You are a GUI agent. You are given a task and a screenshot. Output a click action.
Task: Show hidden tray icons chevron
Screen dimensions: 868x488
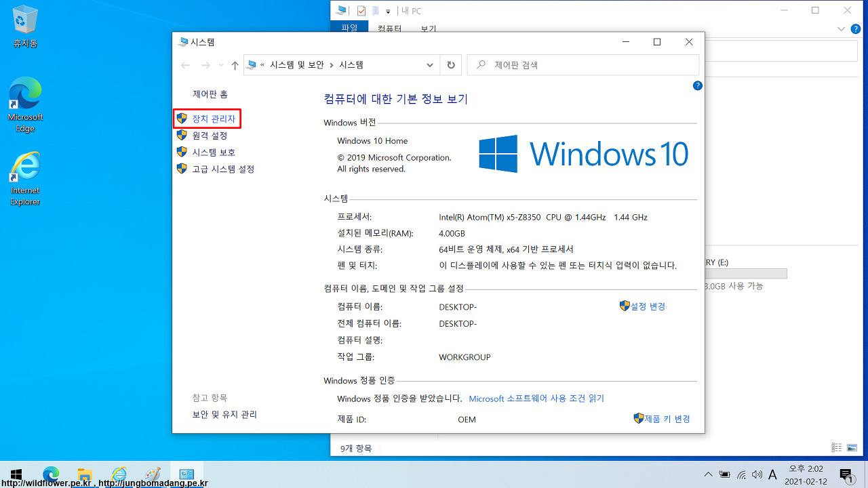[709, 474]
